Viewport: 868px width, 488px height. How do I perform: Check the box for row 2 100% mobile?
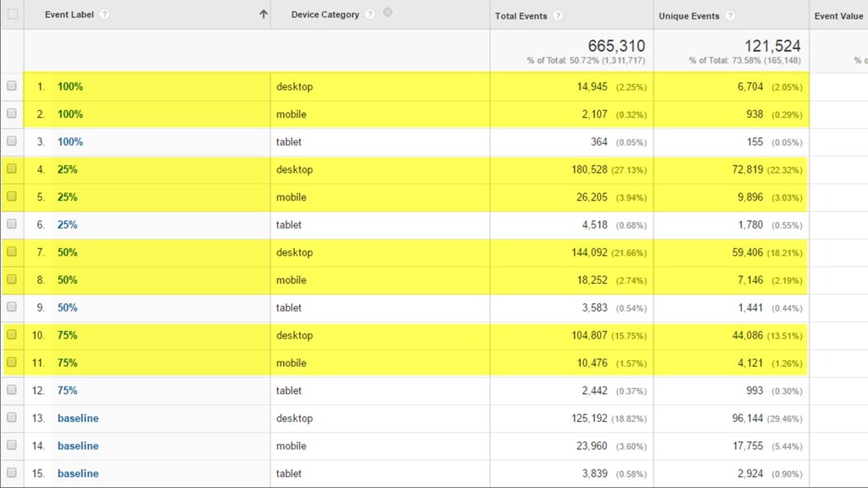point(12,114)
